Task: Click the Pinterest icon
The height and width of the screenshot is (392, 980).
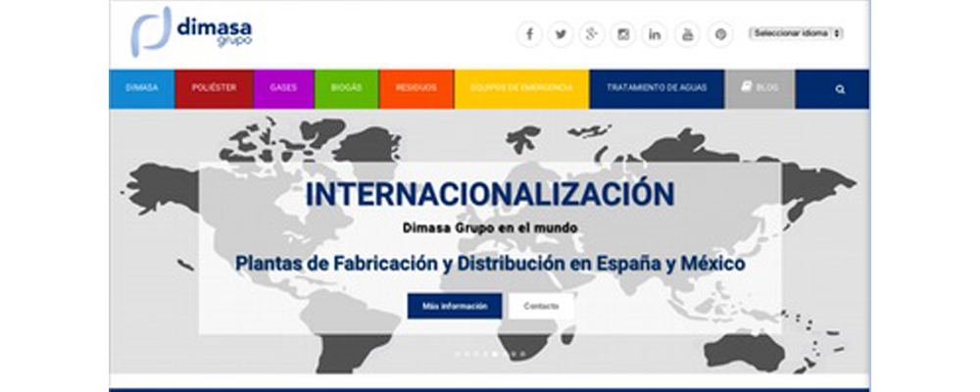Action: (x=720, y=34)
